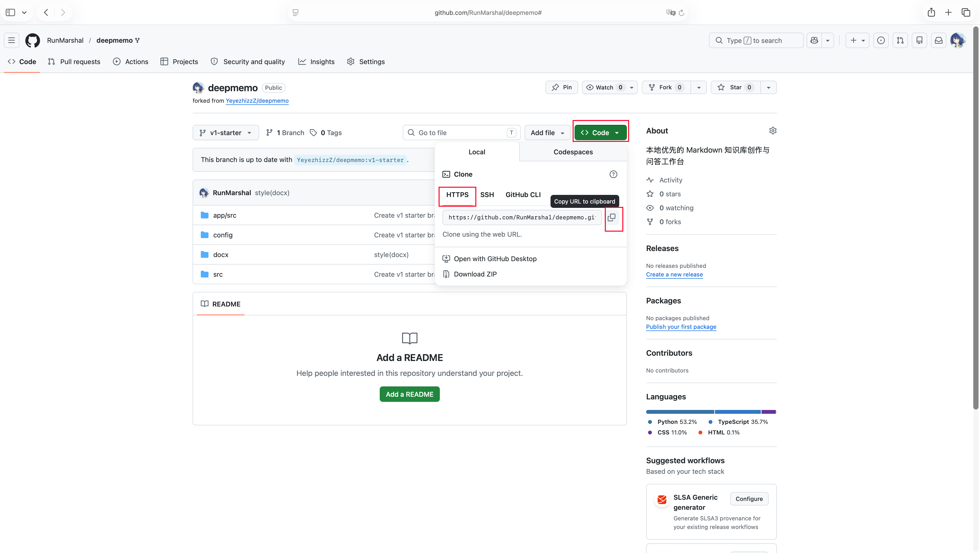Viewport: 980px width, 553px height.
Task: Click the Go to file search field
Action: click(x=461, y=133)
